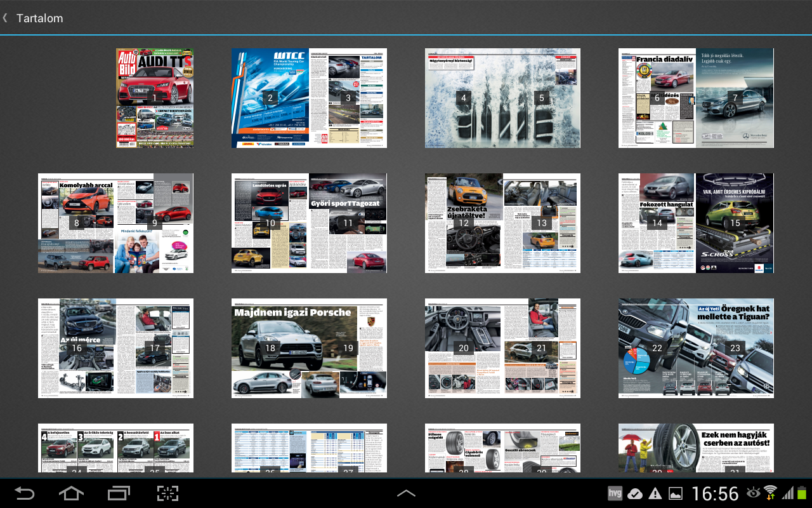This screenshot has height=508, width=812.
Task: Toggle the smart stay eye icon
Action: [753, 493]
